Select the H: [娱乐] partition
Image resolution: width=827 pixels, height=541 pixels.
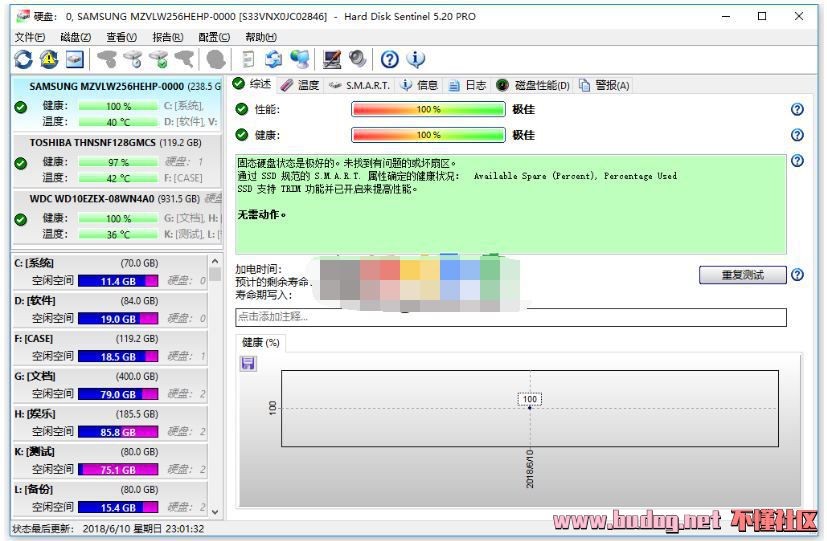pyautogui.click(x=110, y=423)
